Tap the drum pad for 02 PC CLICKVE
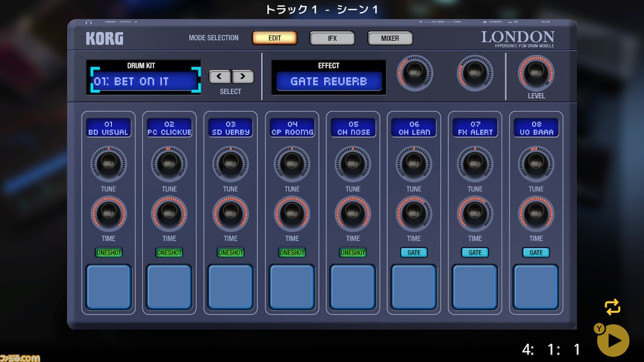 170,287
